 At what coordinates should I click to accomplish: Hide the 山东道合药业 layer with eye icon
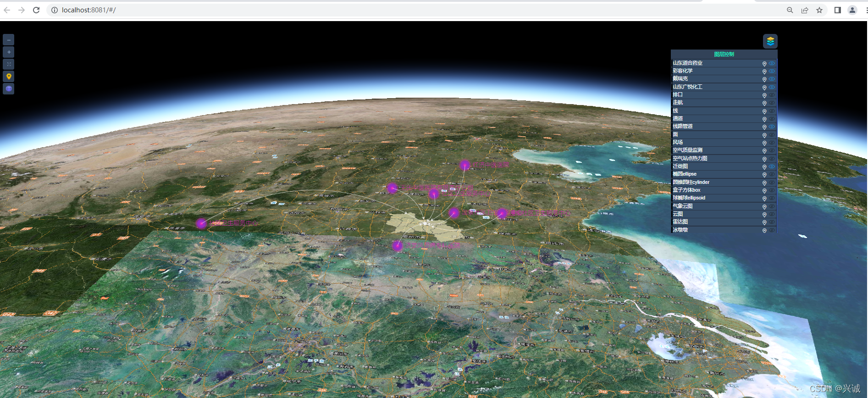click(x=772, y=63)
